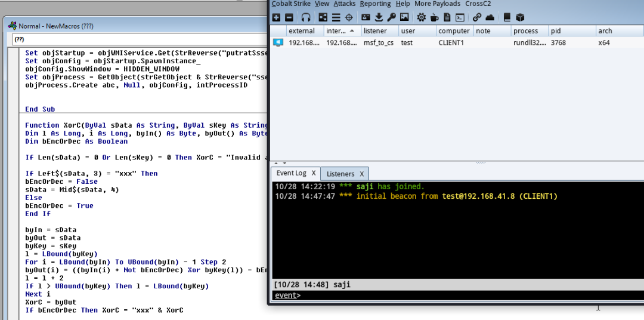Click 'Function XorC' line in VBA editor
644x320 pixels.
coord(146,125)
